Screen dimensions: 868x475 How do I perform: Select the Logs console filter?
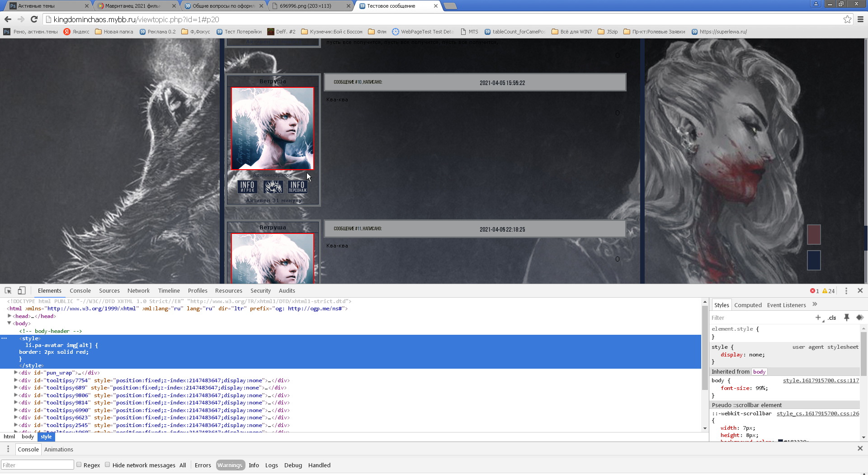point(271,465)
